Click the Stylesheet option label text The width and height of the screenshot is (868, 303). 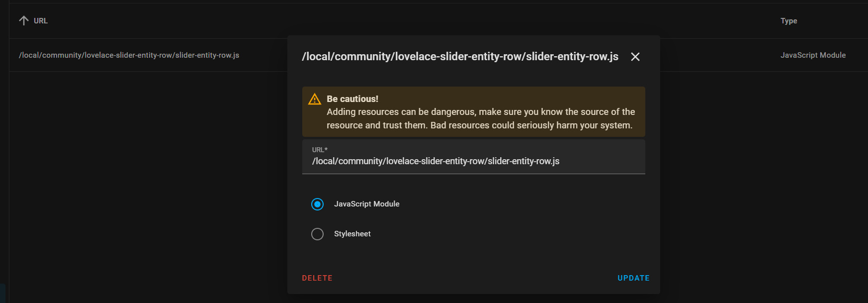(352, 234)
